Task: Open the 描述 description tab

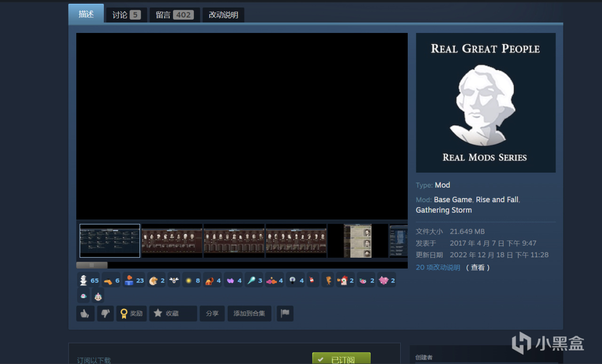Action: [x=86, y=14]
